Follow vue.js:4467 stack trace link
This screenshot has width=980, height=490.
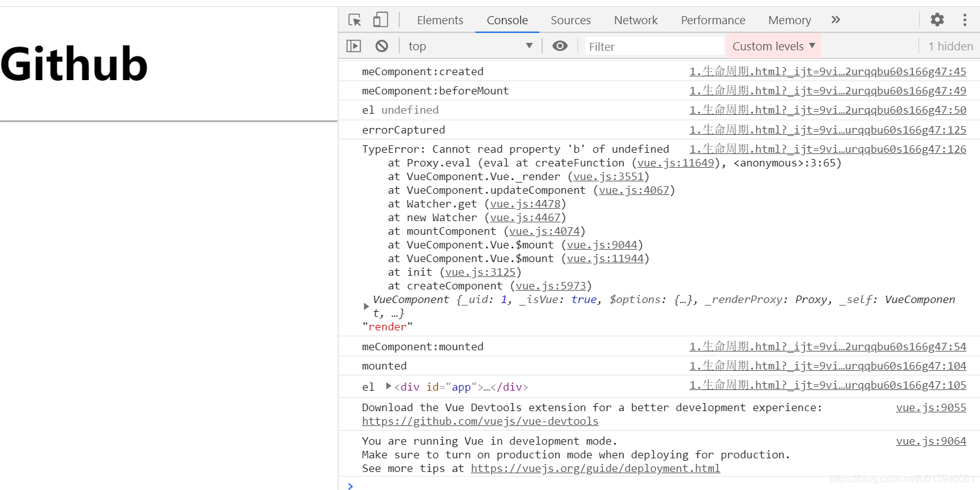525,217
